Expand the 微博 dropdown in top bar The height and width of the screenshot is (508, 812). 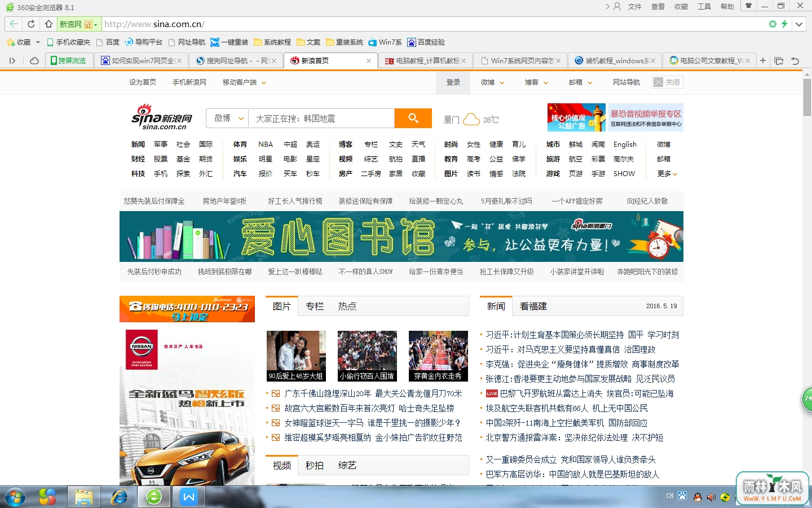pyautogui.click(x=502, y=83)
